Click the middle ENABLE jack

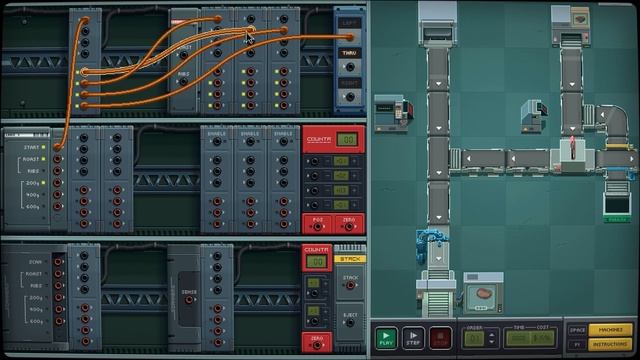(x=250, y=142)
